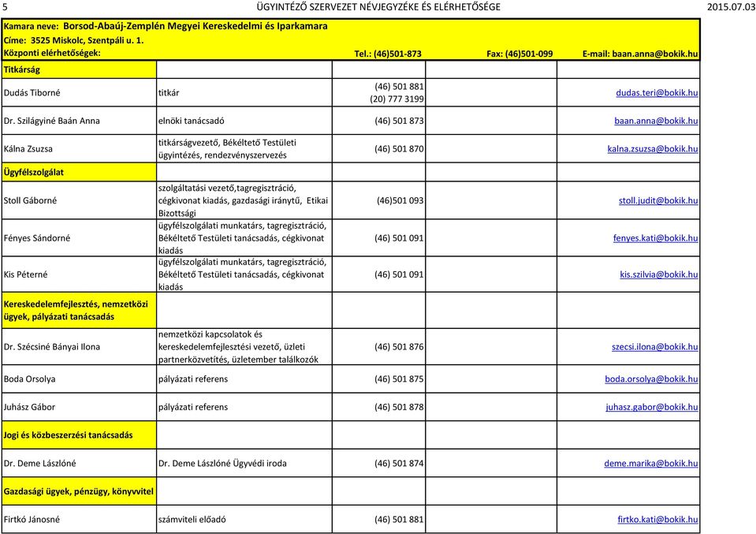Click Firtkó Jánosné's phone (46) 501 881
Image resolution: width=756 pixels, height=534 pixels.
pos(399,519)
